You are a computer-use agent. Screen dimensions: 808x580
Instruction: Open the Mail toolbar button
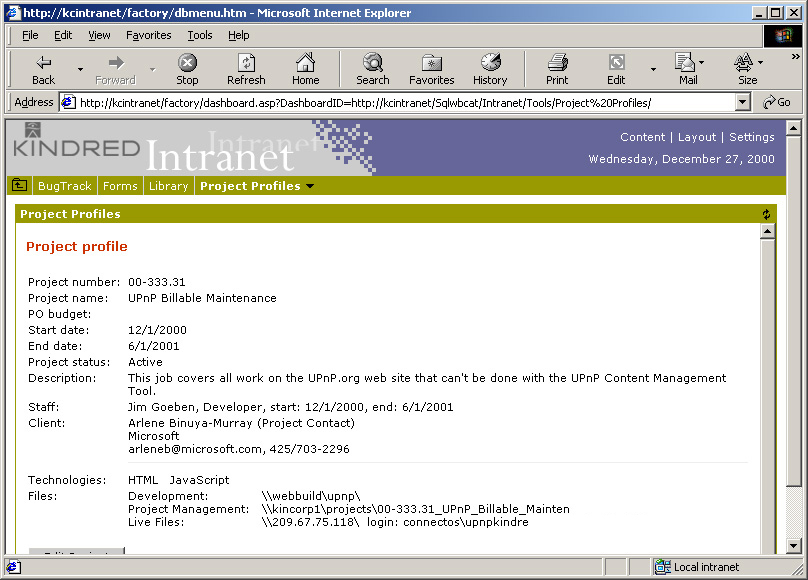[x=688, y=69]
